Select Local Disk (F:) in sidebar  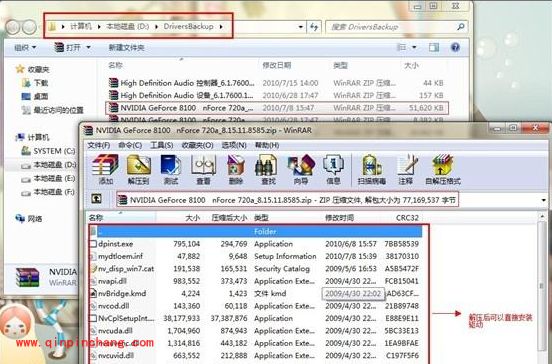click(48, 192)
